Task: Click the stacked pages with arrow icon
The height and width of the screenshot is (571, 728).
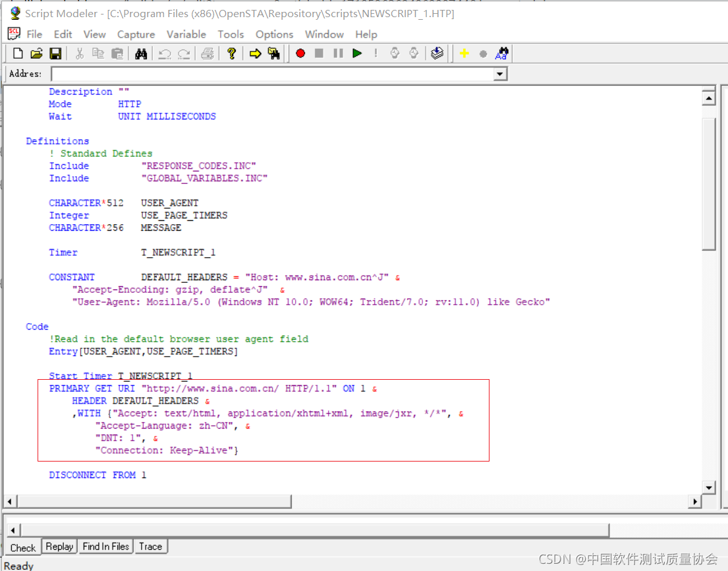Action: [x=437, y=53]
